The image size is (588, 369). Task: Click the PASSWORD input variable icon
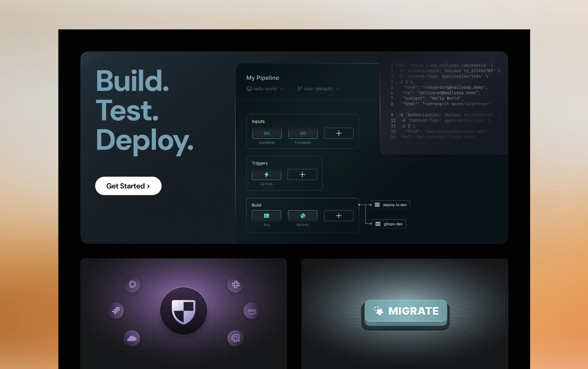tap(303, 133)
